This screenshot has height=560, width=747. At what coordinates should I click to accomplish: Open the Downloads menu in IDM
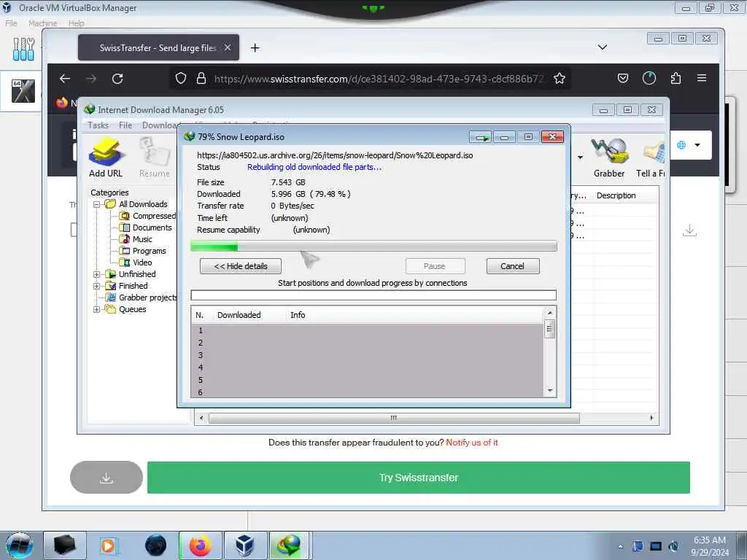click(x=160, y=125)
